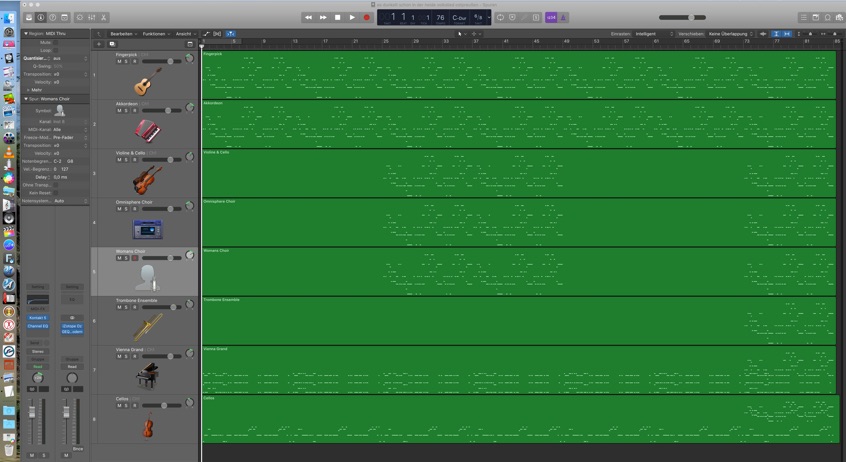The width and height of the screenshot is (846, 462).
Task: Tick the Loop checkbox in Region inspector
Action: click(56, 50)
